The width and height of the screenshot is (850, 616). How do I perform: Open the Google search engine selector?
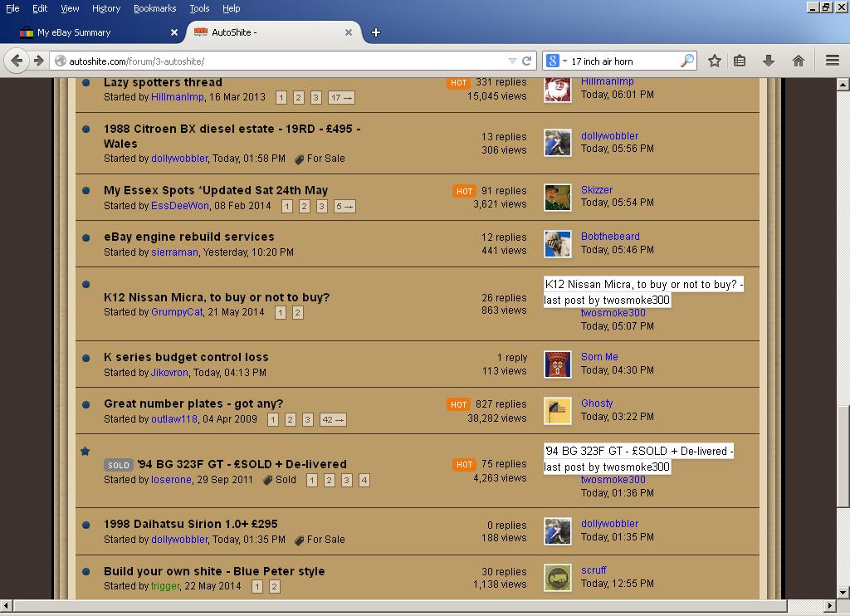pyautogui.click(x=556, y=61)
